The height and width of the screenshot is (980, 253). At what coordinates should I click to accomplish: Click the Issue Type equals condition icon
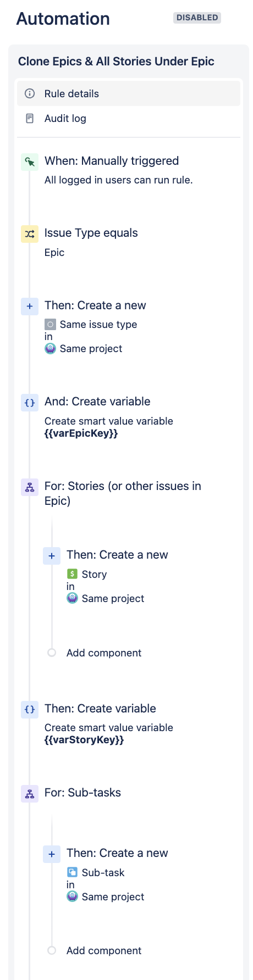pos(30,234)
